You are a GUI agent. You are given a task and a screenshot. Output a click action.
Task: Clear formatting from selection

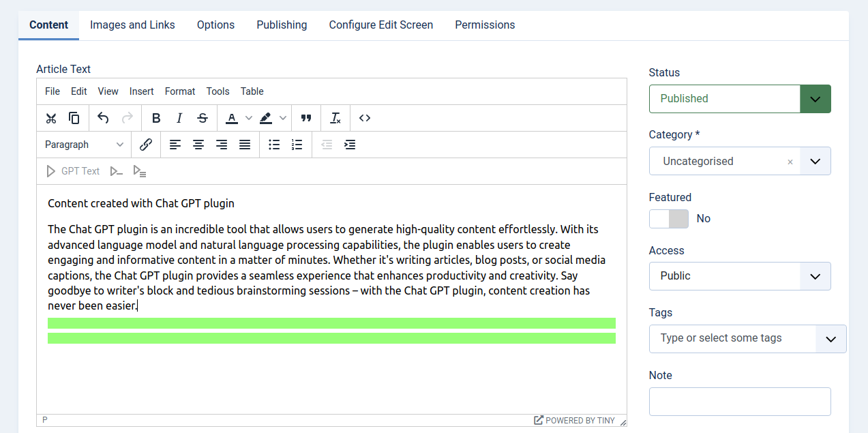pos(335,118)
